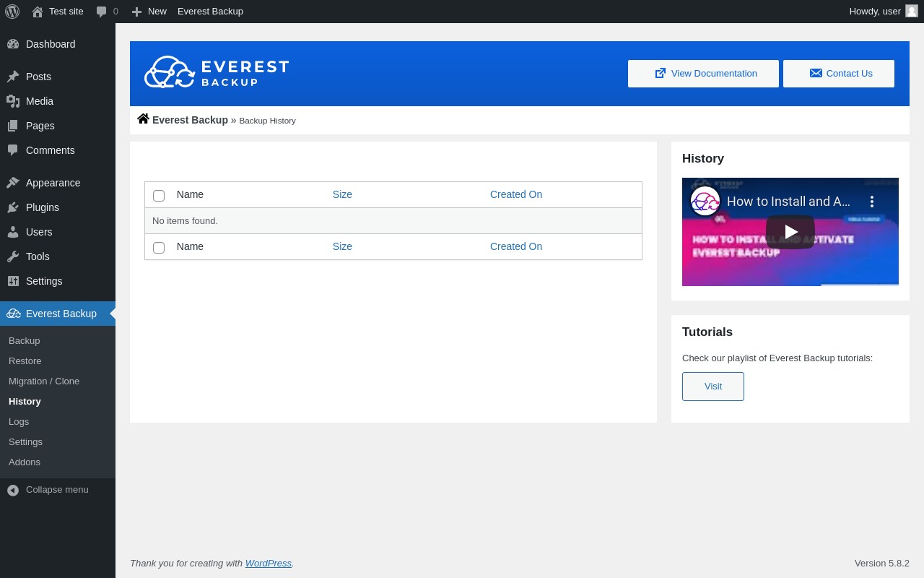Click the Collapse menu arrow icon
The width and height of the screenshot is (924, 578).
point(13,490)
